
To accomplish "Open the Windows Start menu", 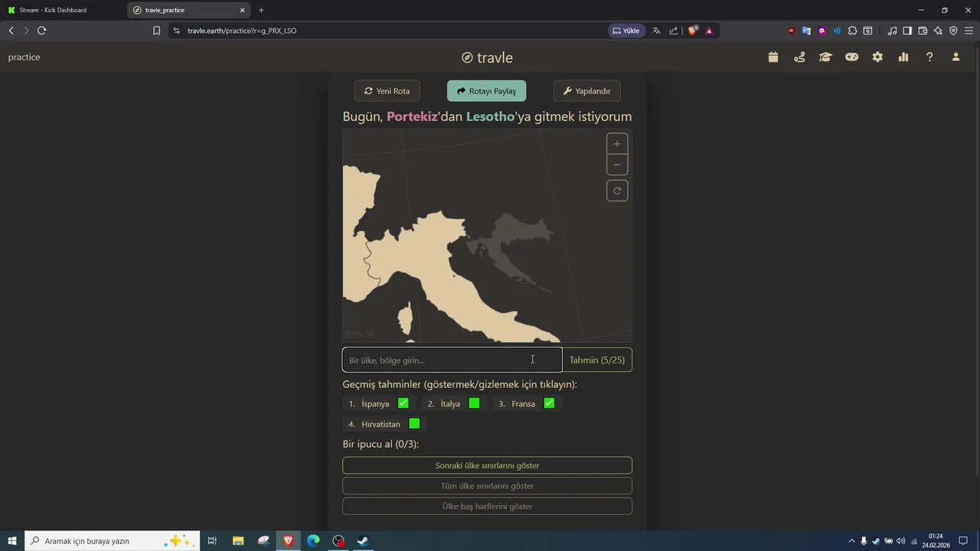I will tap(12, 541).
